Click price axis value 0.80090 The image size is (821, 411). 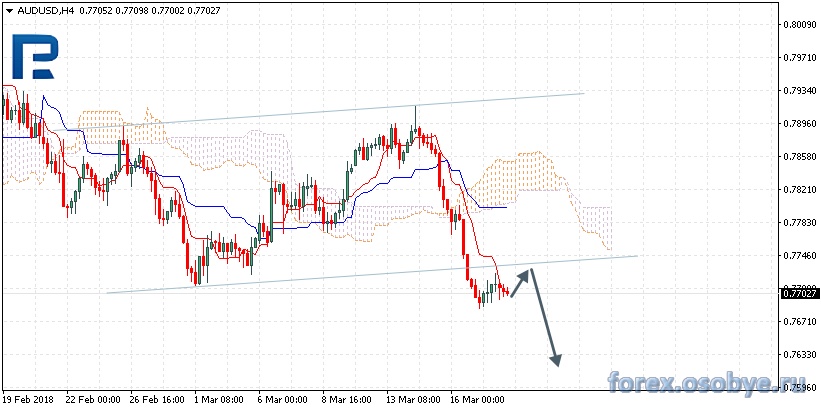[799, 24]
